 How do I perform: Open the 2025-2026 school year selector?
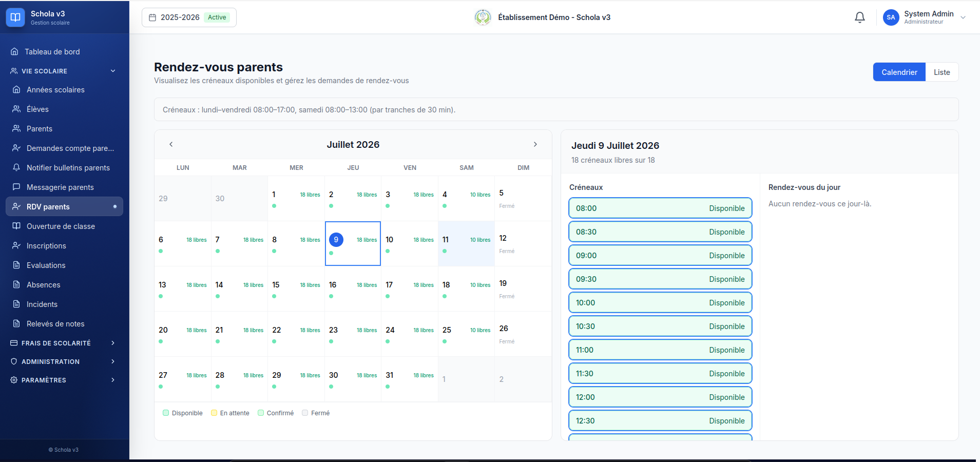(x=189, y=17)
